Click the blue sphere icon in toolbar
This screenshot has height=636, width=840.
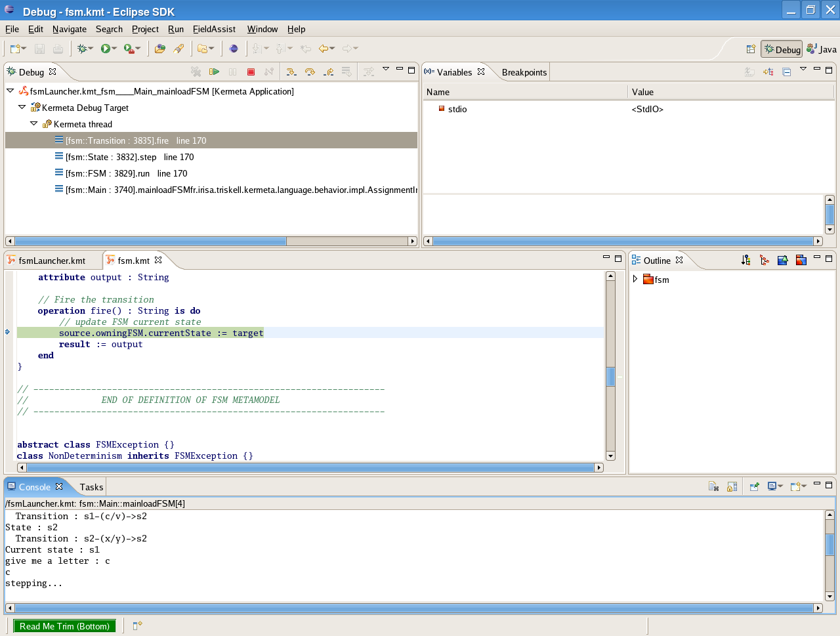coord(234,49)
